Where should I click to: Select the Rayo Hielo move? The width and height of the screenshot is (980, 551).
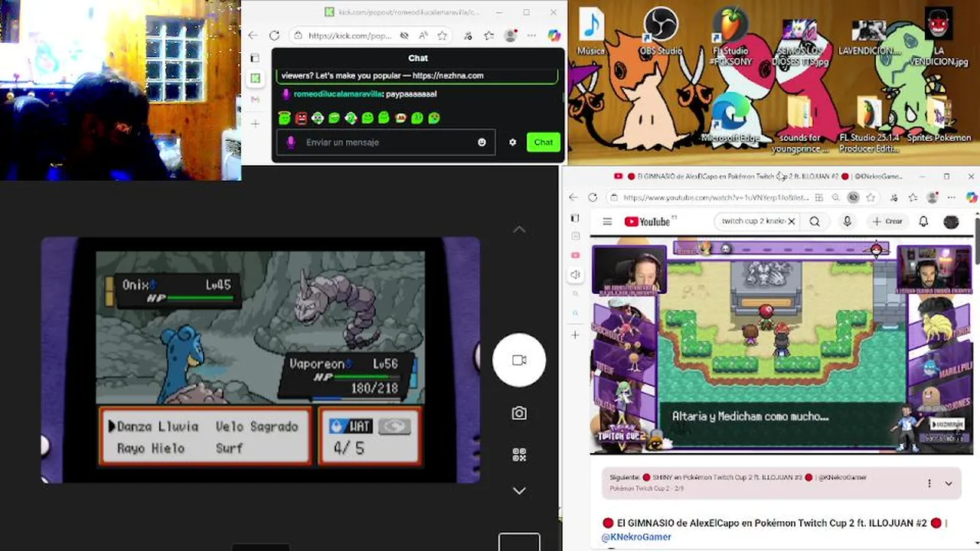click(151, 448)
